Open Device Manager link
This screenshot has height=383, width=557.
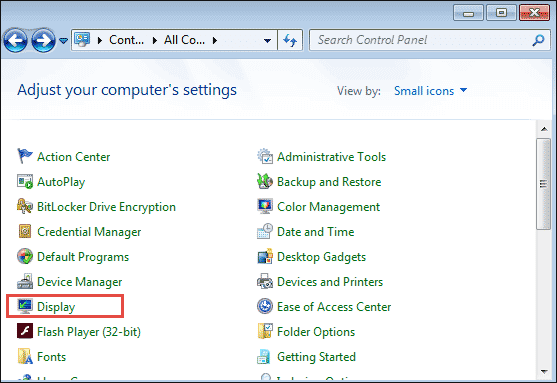[x=80, y=282]
